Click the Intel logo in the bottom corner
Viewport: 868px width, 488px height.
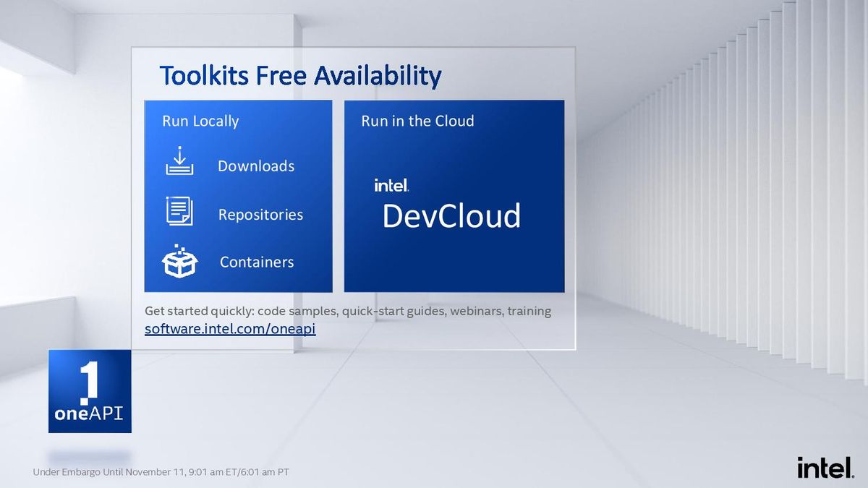825,468
